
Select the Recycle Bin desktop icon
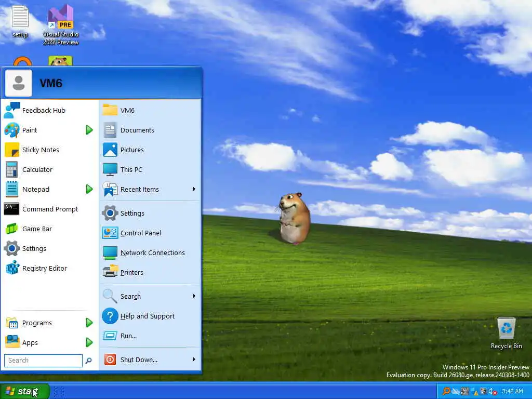pyautogui.click(x=506, y=333)
